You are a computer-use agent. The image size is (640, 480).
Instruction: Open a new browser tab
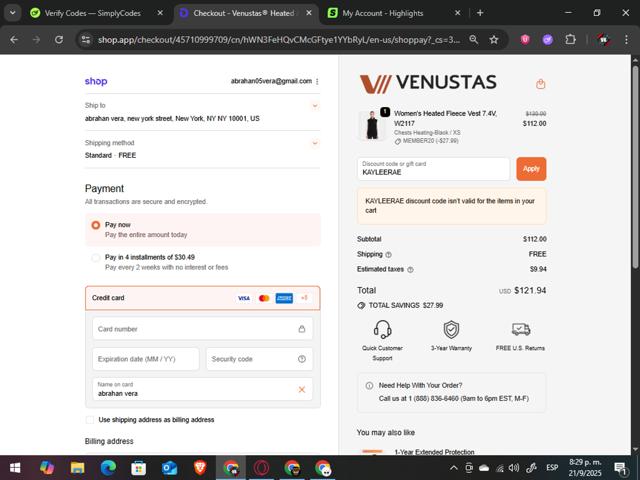click(x=480, y=13)
